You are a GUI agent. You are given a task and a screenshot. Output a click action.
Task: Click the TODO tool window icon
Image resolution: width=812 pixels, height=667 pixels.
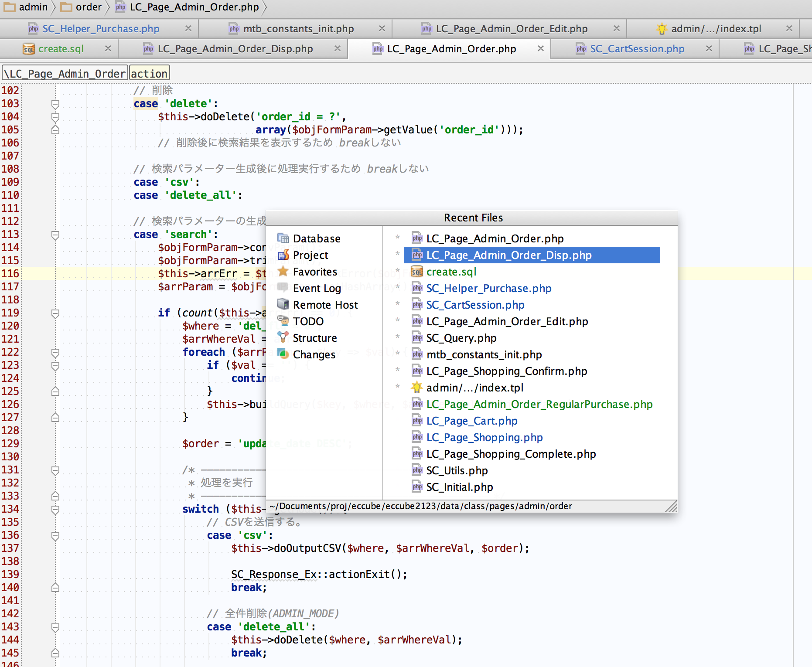pos(283,321)
